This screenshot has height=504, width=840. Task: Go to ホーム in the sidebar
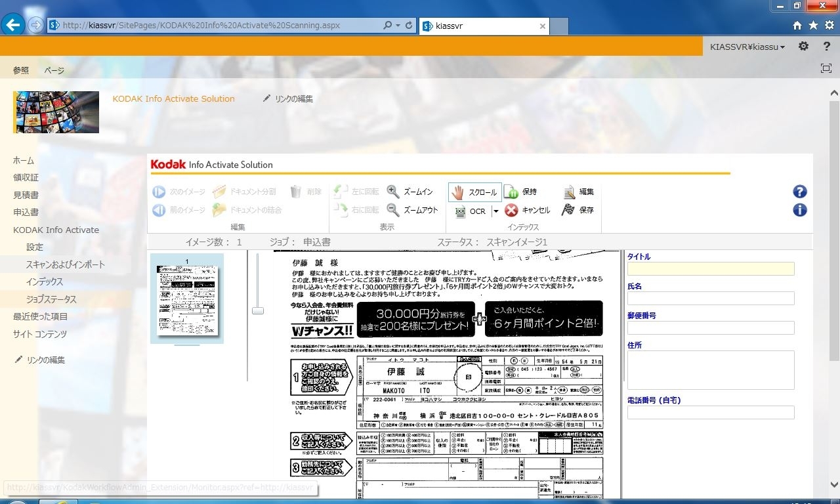pyautogui.click(x=24, y=160)
